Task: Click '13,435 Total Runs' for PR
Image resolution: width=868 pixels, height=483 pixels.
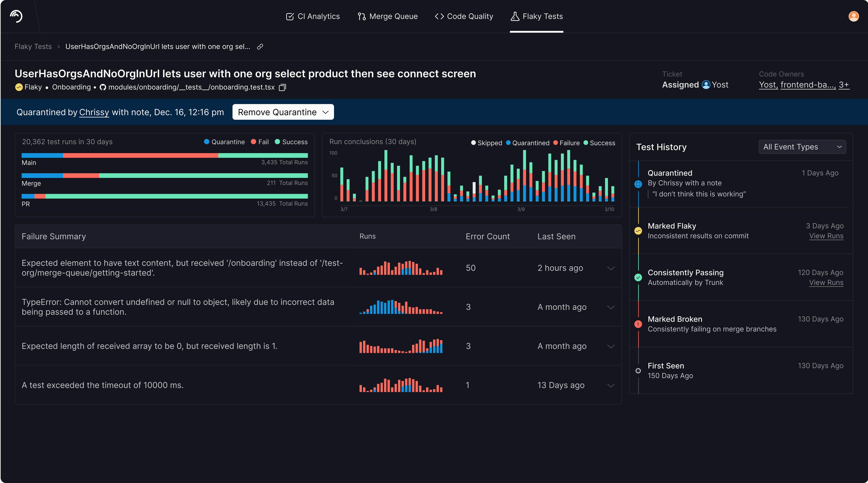Action: point(282,204)
